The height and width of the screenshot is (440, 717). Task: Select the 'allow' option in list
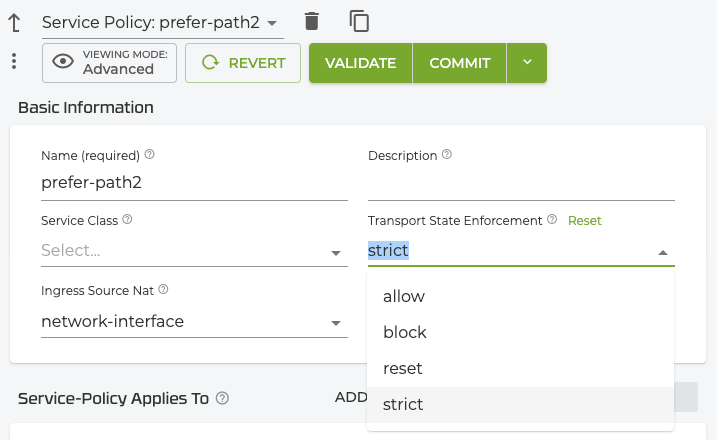(404, 297)
